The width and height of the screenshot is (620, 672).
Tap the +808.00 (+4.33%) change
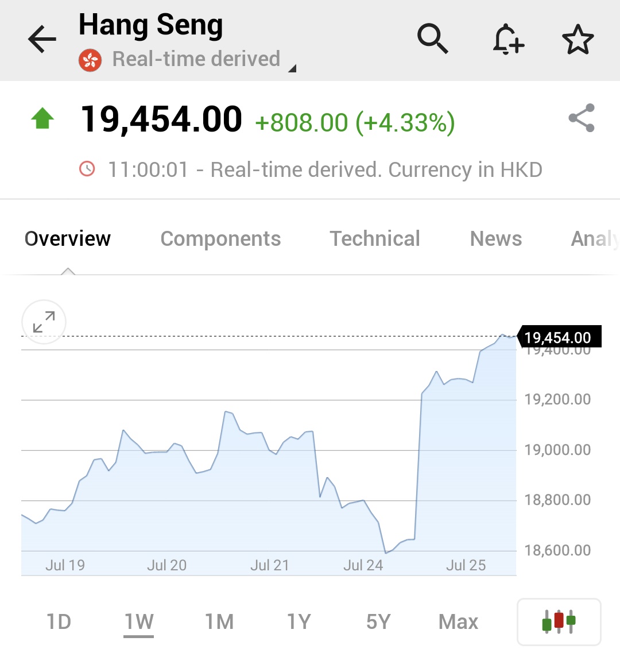tap(355, 123)
